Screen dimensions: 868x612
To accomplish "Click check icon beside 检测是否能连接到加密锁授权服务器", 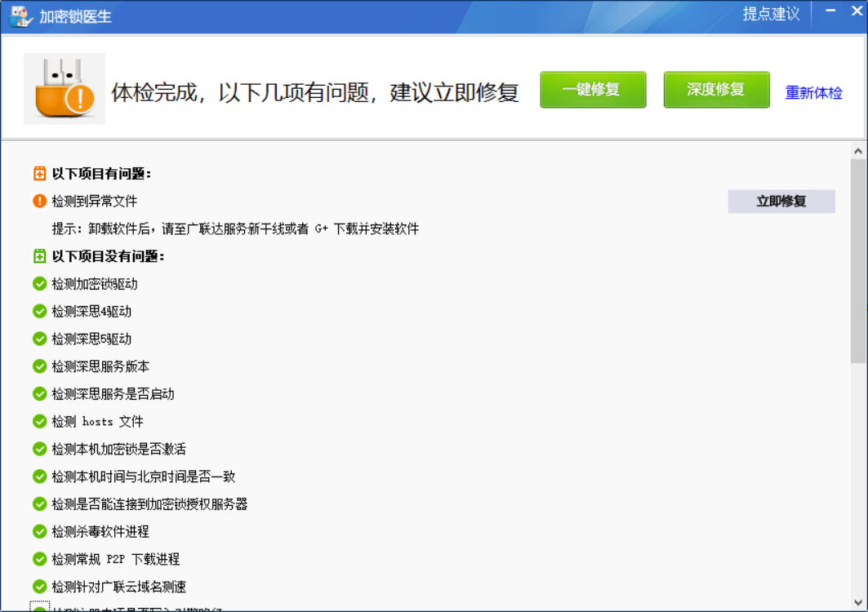I will coord(39,504).
